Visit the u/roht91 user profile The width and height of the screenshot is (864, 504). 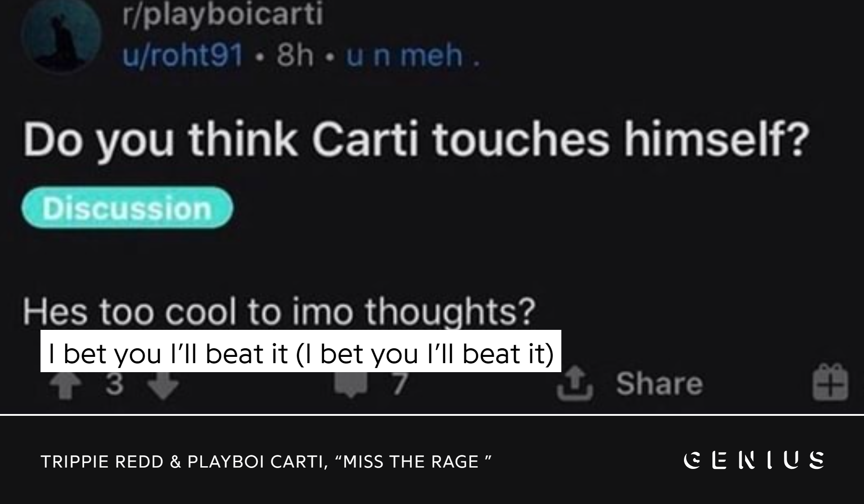(182, 55)
